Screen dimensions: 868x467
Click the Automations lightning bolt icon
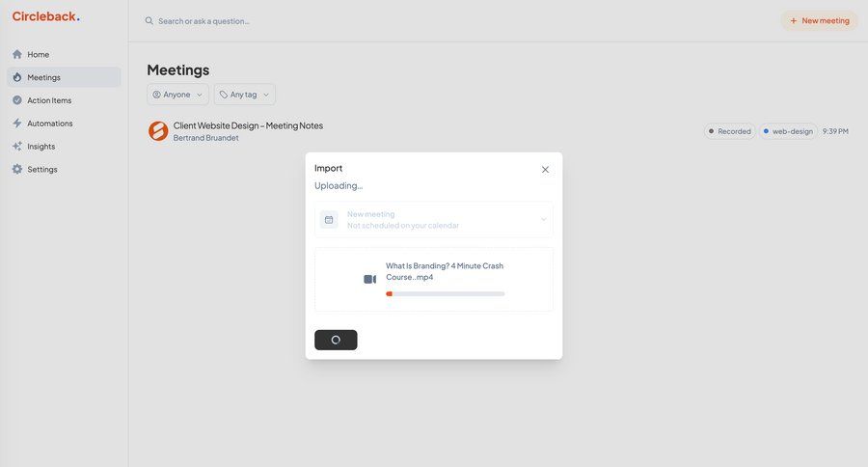pyautogui.click(x=17, y=124)
